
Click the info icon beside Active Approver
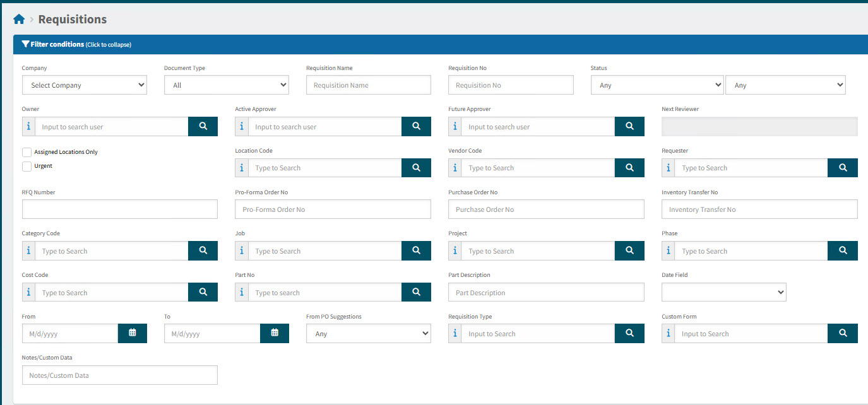(x=242, y=126)
